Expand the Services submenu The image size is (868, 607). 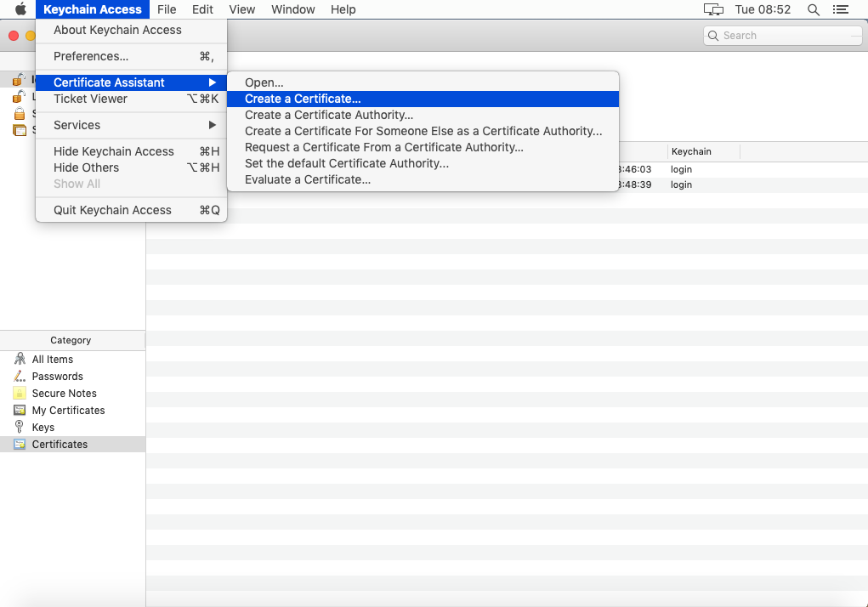click(77, 125)
